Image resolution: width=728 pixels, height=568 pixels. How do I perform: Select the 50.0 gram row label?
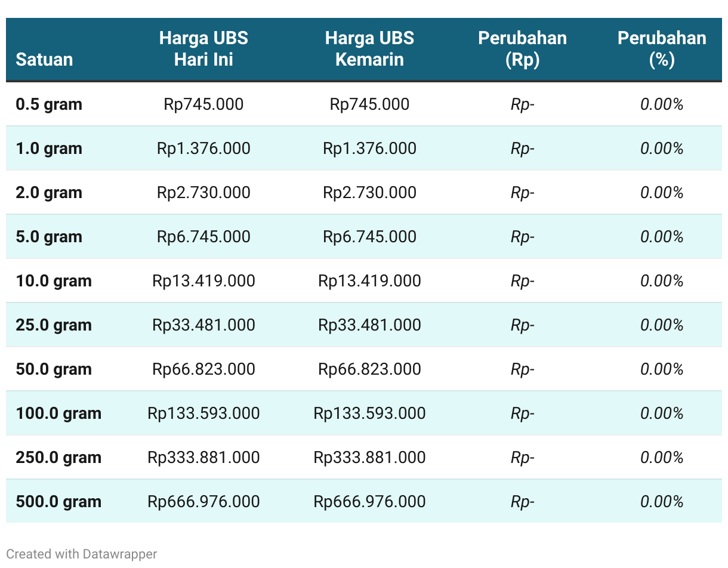point(54,369)
